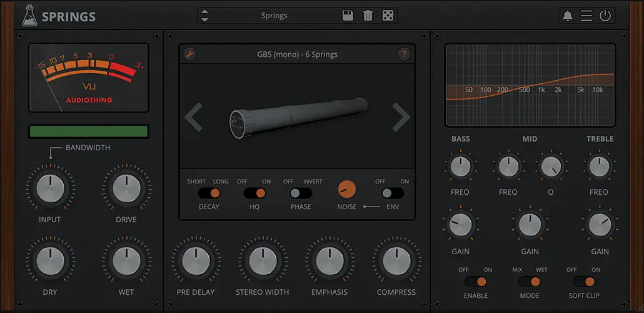Toggle the HQ off/on switch
This screenshot has width=644, height=313.
tap(254, 193)
